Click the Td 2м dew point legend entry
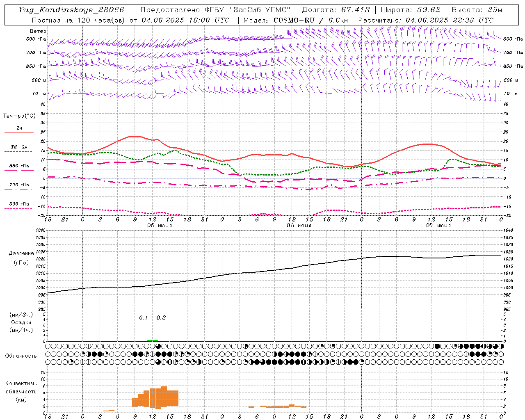Image resolution: width=525 pixels, height=420 pixels. tap(19, 147)
